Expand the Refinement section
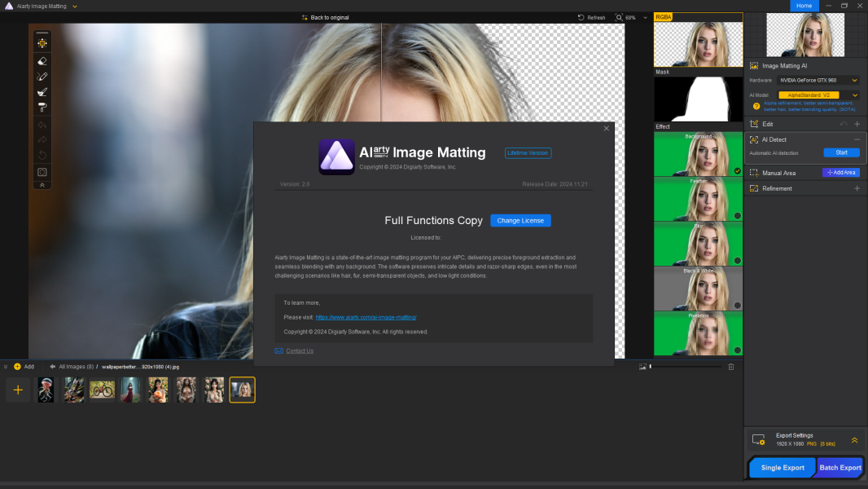868x489 pixels. click(x=857, y=188)
